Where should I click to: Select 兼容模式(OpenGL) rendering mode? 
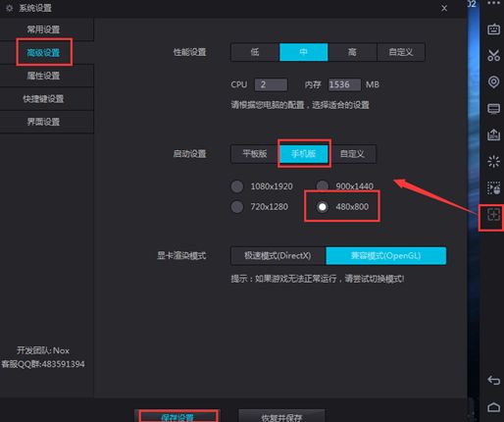point(386,256)
